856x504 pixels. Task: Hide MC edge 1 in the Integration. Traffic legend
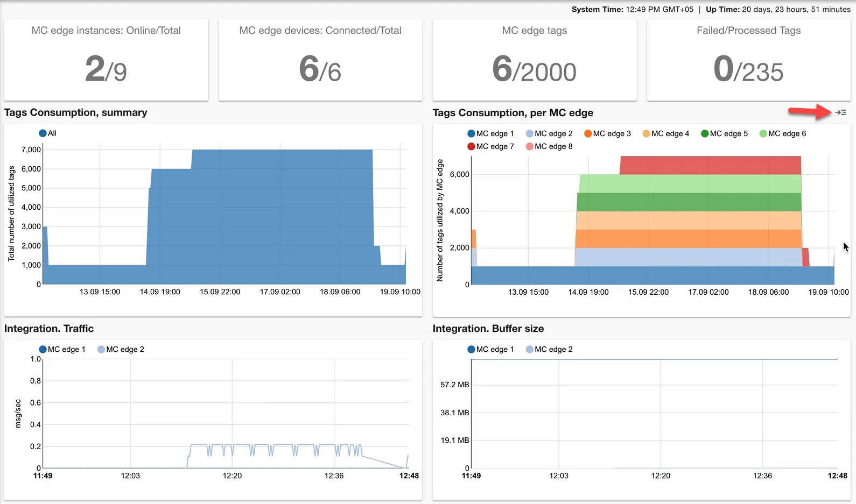click(x=62, y=349)
